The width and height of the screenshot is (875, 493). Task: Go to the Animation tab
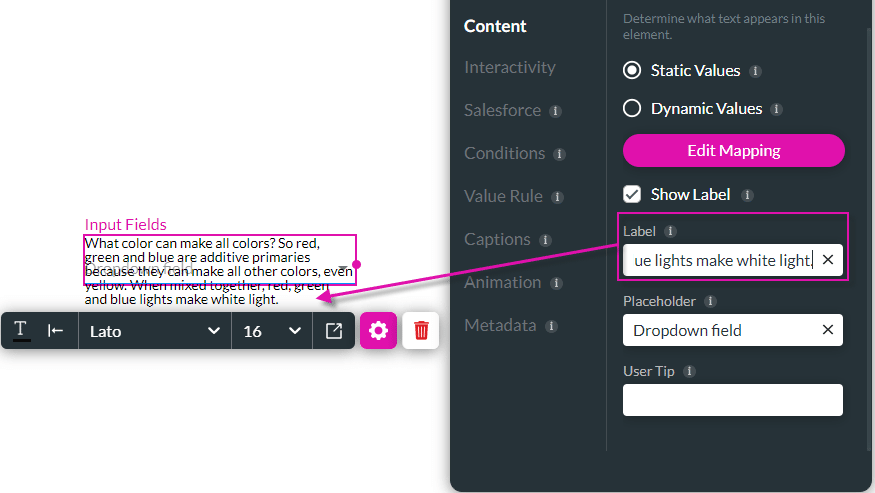click(502, 282)
